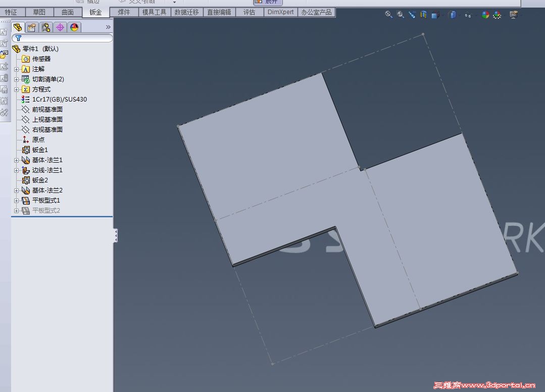Expand the 切割清单(2) node
This screenshot has width=545, height=392.
16,79
